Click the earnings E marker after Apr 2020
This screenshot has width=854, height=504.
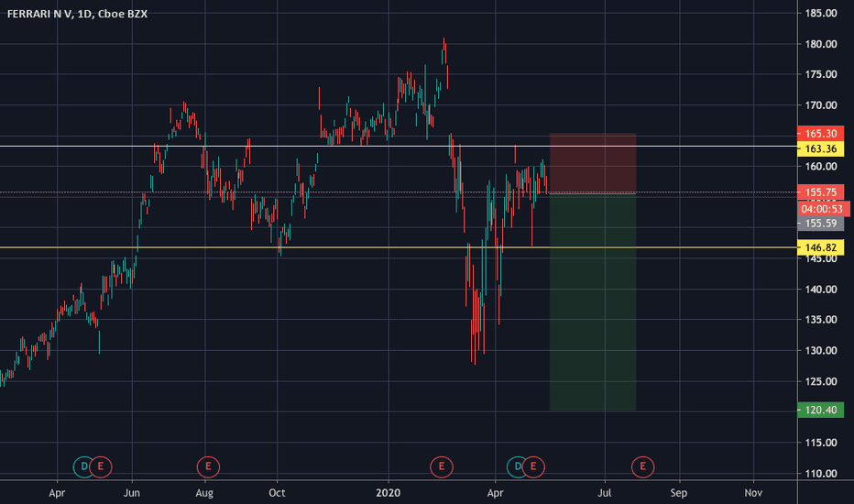[x=533, y=466]
